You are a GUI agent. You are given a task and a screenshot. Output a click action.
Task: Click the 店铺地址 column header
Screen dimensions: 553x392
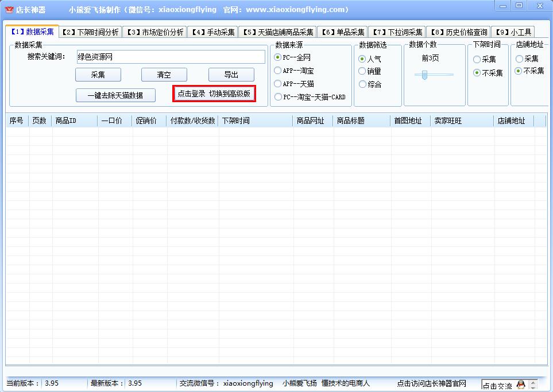tap(514, 121)
